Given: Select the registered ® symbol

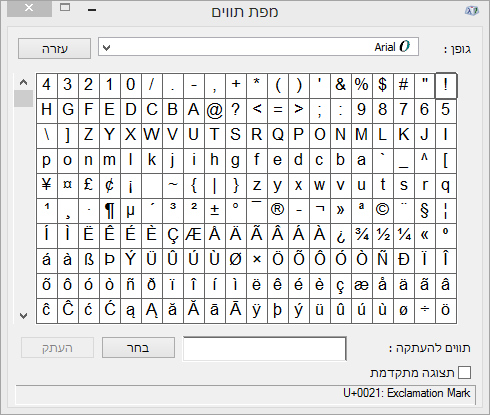Looking at the screenshot, I should tap(278, 211).
